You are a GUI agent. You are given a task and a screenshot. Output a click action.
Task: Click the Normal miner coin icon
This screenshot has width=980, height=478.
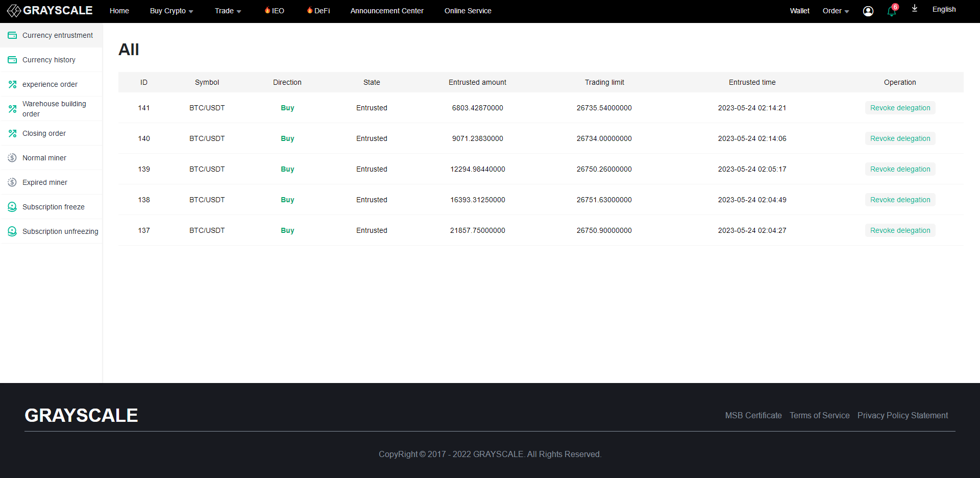(12, 158)
